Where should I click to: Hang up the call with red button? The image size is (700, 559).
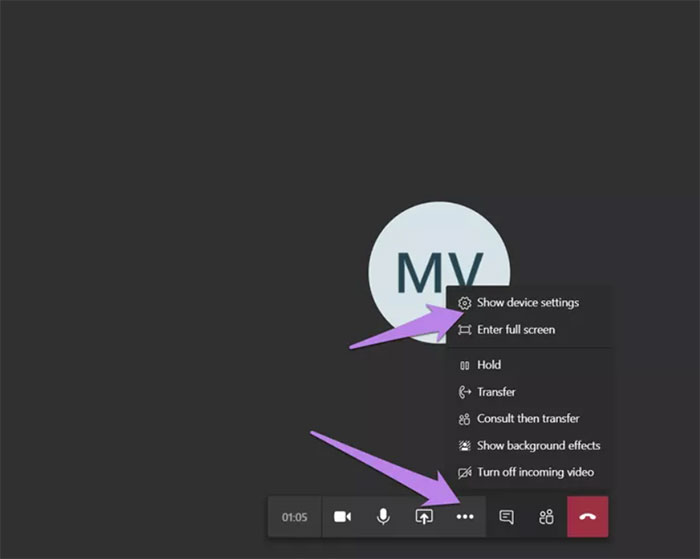coord(588,517)
